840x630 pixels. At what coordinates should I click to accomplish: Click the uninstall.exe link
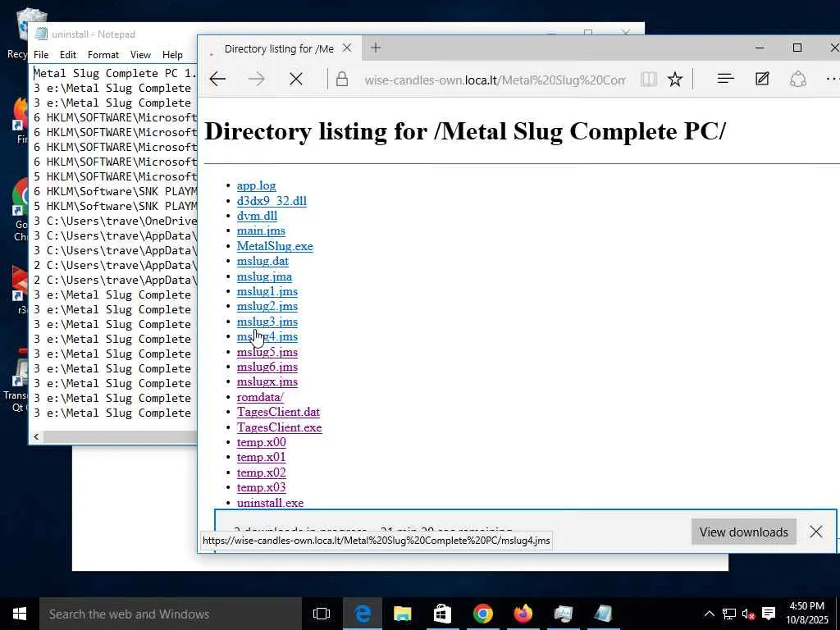270,503
